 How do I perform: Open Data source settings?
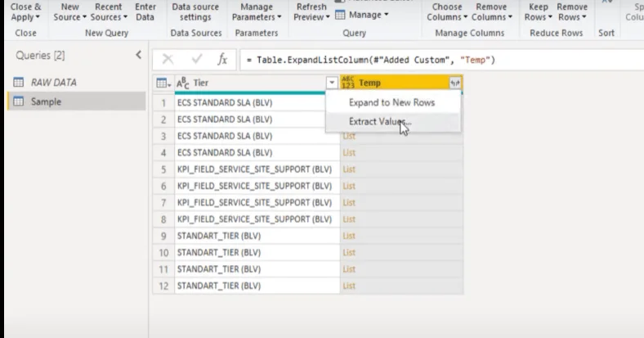click(195, 12)
